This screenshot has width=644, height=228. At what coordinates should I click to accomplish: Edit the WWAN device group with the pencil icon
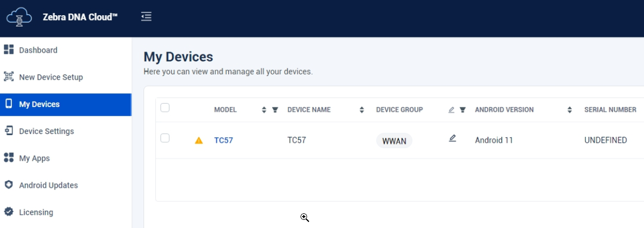pos(452,139)
